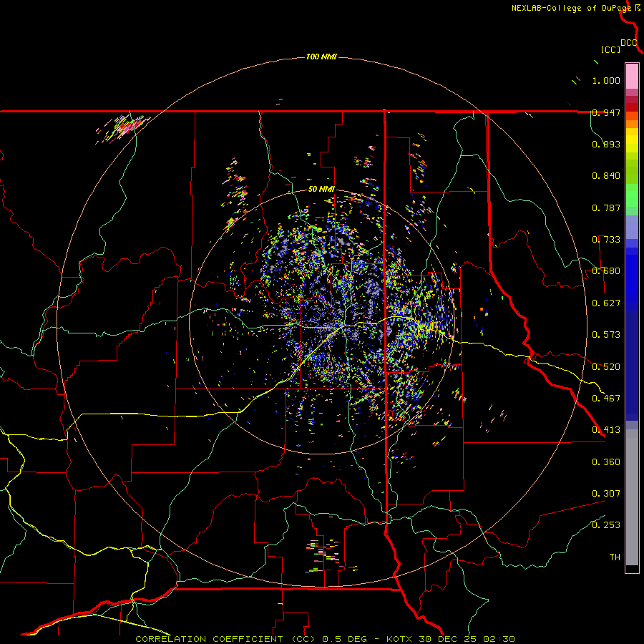Click the 0.307 legend value
Image resolution: width=644 pixels, height=644 pixels.
tap(606, 493)
